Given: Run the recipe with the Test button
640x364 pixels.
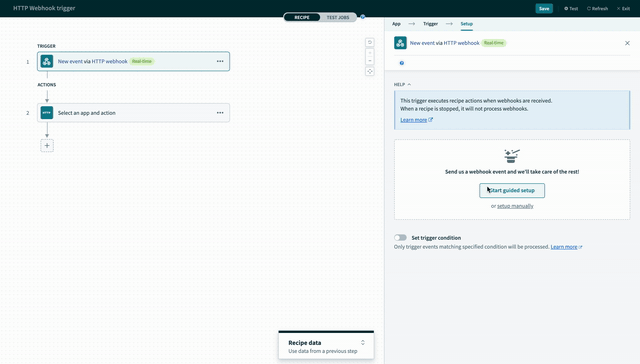Looking at the screenshot, I should coord(571,9).
